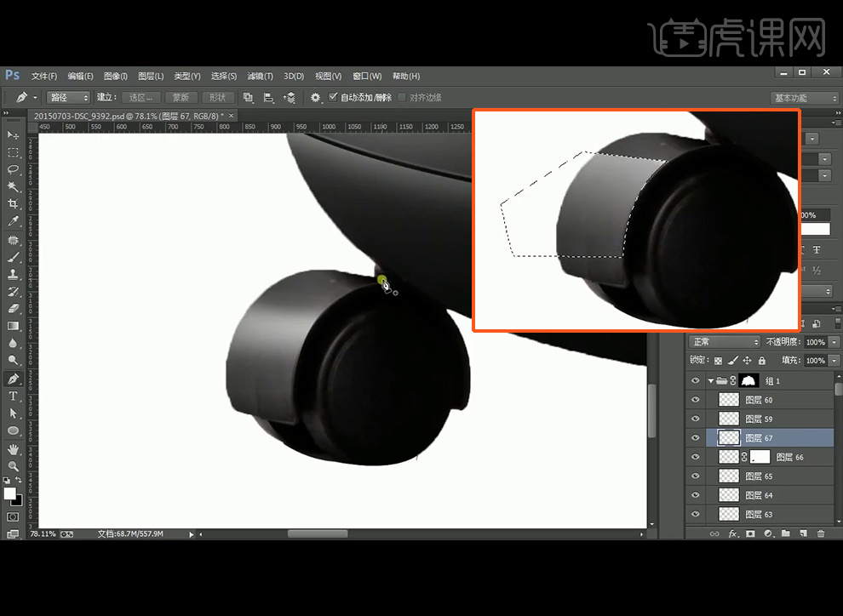The image size is (843, 616).
Task: Open the 路径 tool mode dropdown
Action: click(68, 97)
